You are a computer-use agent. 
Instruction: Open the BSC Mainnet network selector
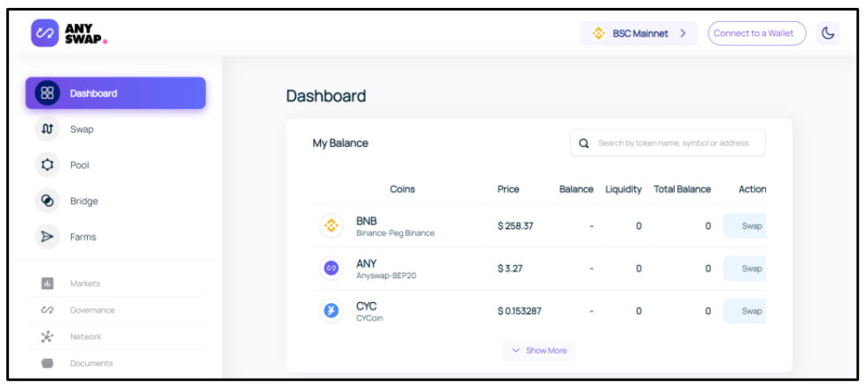[x=638, y=33]
